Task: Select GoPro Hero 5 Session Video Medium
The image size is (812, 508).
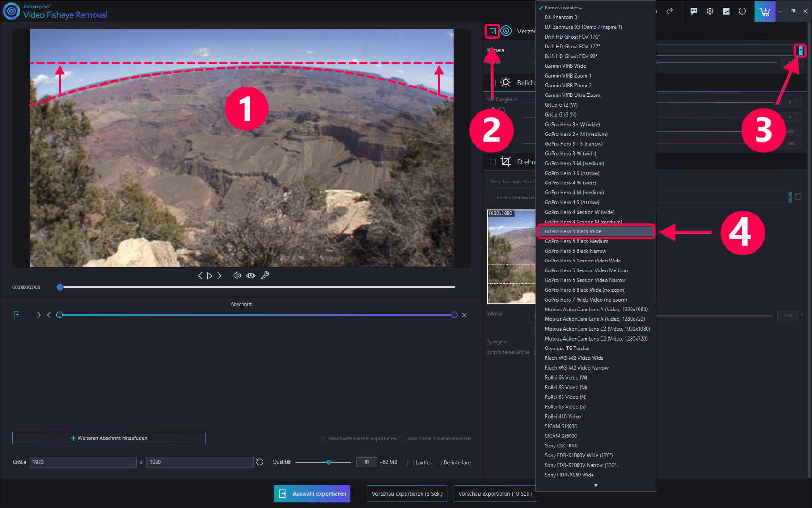Action: tap(596, 270)
